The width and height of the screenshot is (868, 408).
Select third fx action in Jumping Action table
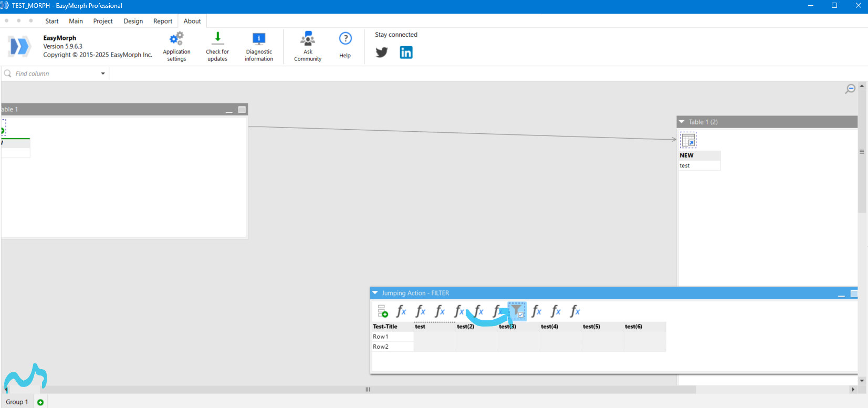(x=440, y=311)
